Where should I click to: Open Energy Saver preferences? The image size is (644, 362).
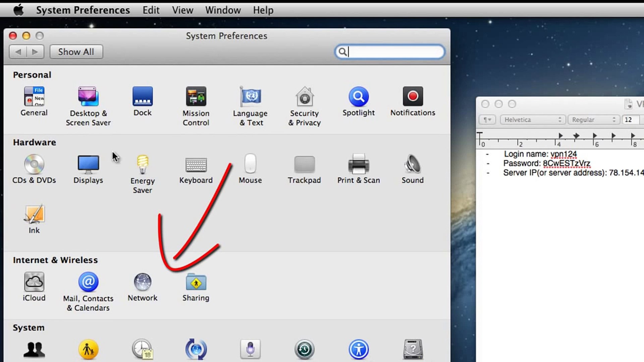tap(143, 165)
